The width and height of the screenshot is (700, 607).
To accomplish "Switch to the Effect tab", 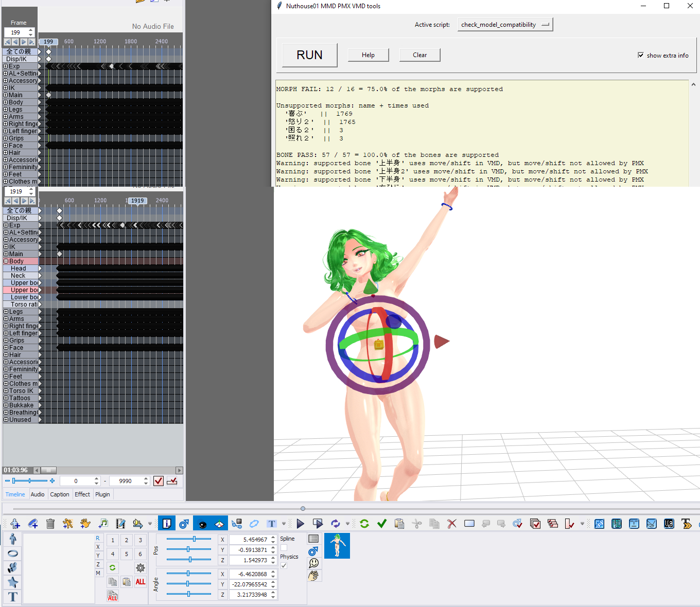I will click(82, 494).
